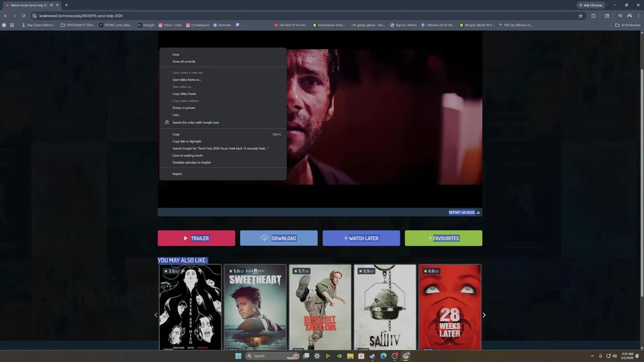Viewport: 644px width, 362px height.
Task: Open Microsoft Store taskbar icon
Action: pos(361,356)
